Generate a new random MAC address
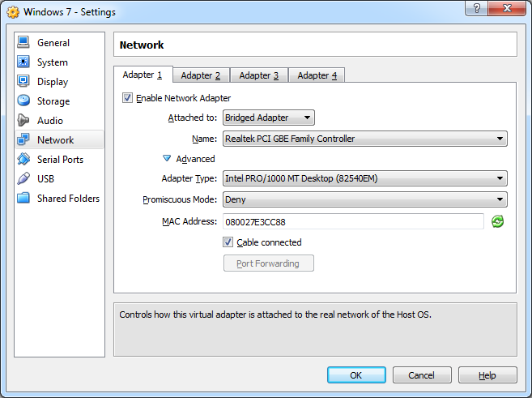532x398 pixels. (498, 221)
